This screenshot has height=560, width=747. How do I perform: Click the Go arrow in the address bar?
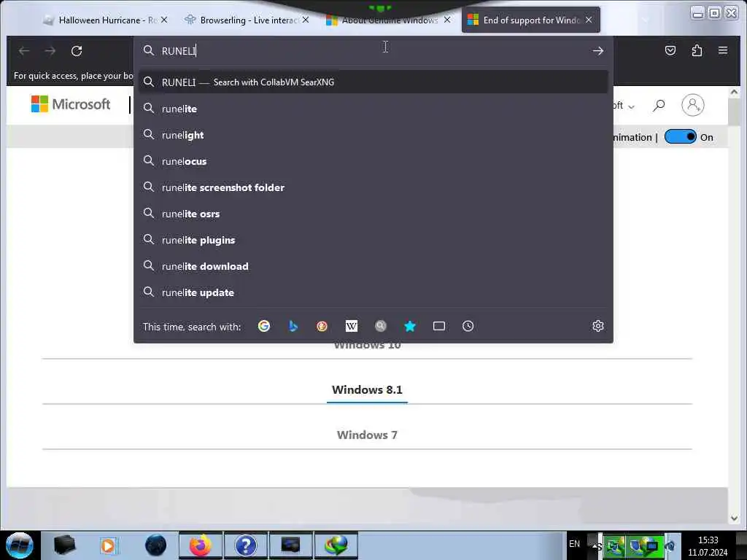(598, 50)
